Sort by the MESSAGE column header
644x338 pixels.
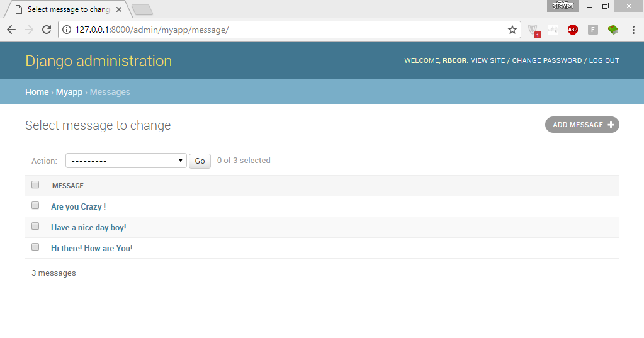pyautogui.click(x=68, y=186)
